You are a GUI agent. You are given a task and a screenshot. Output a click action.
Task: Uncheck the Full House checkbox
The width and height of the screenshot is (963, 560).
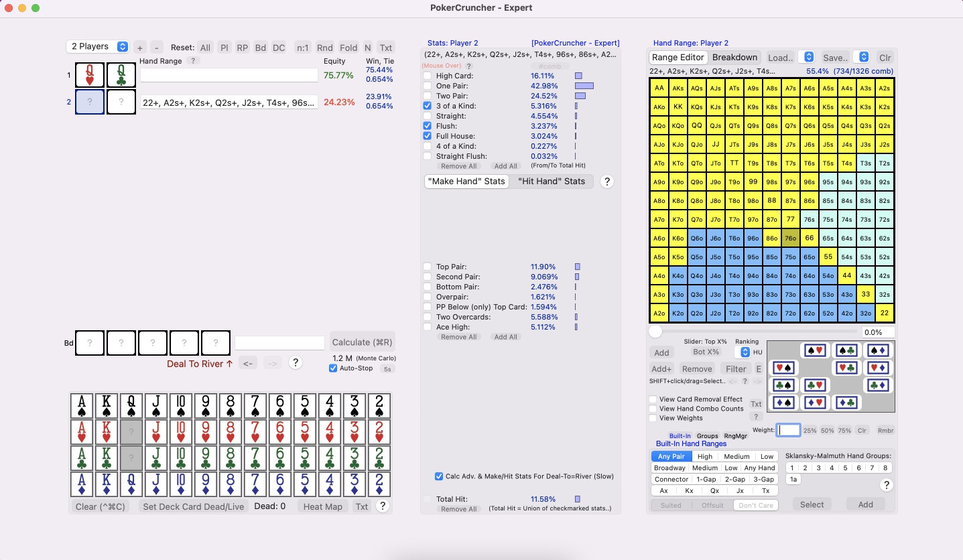(x=428, y=136)
